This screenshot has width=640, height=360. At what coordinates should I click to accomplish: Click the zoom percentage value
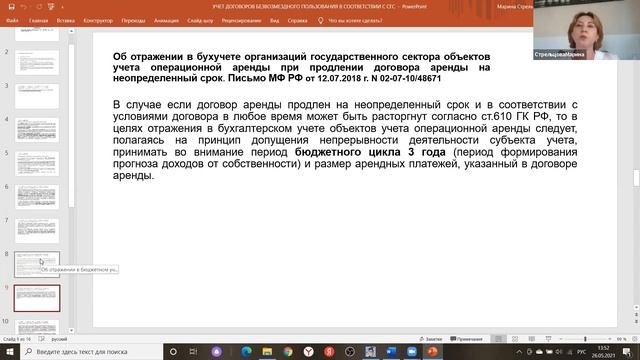[621, 339]
